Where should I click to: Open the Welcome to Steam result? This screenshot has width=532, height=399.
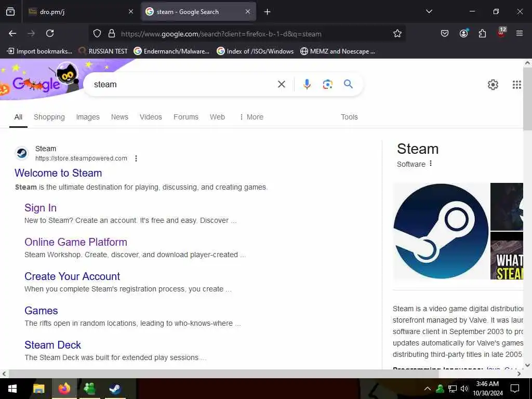click(58, 173)
